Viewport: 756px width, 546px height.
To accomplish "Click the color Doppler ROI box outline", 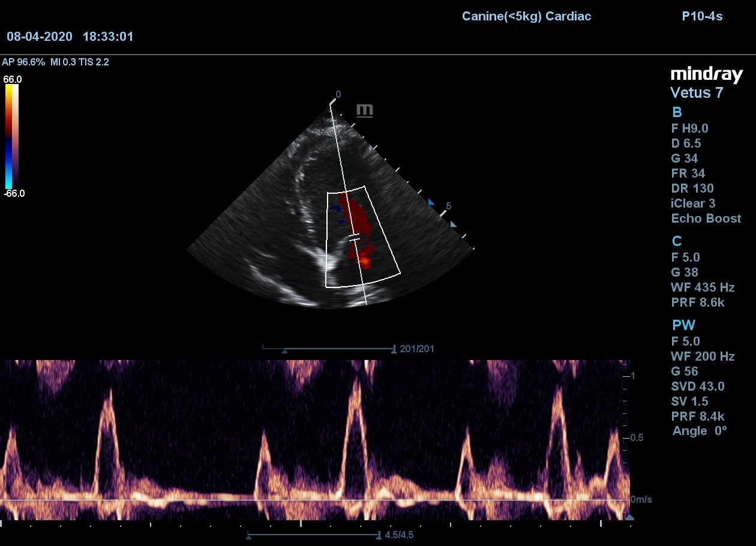I will pyautogui.click(x=327, y=240).
